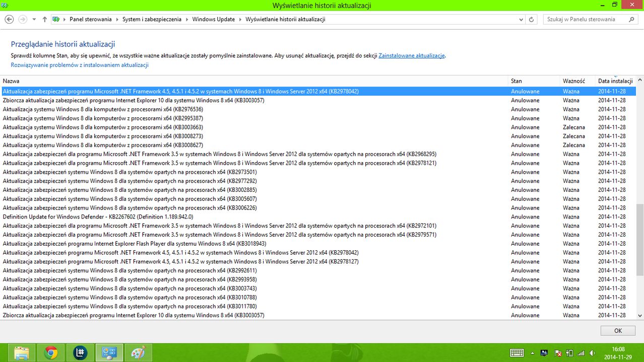Sort by the Data instalacji column header

click(615, 81)
